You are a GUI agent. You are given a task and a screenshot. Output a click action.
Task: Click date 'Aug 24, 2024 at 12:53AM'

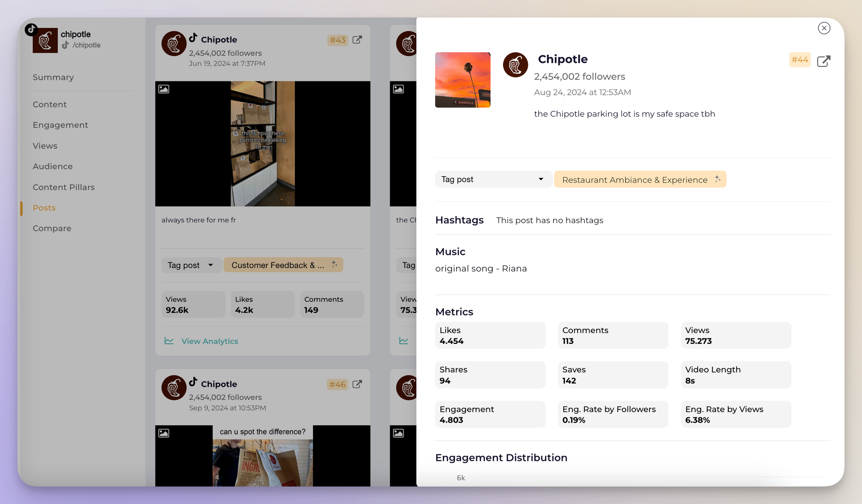582,92
